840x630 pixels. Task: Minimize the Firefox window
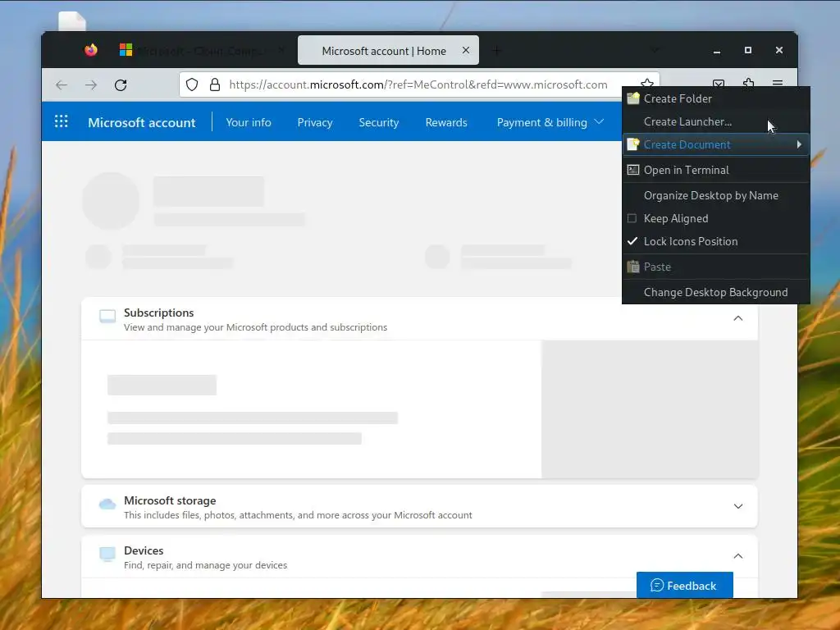[x=717, y=51]
